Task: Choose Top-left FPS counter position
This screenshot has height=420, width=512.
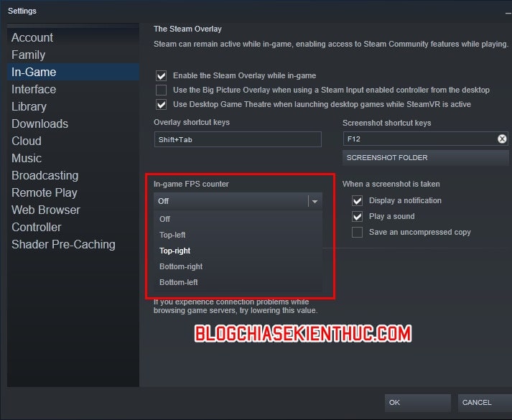Action: (238, 235)
